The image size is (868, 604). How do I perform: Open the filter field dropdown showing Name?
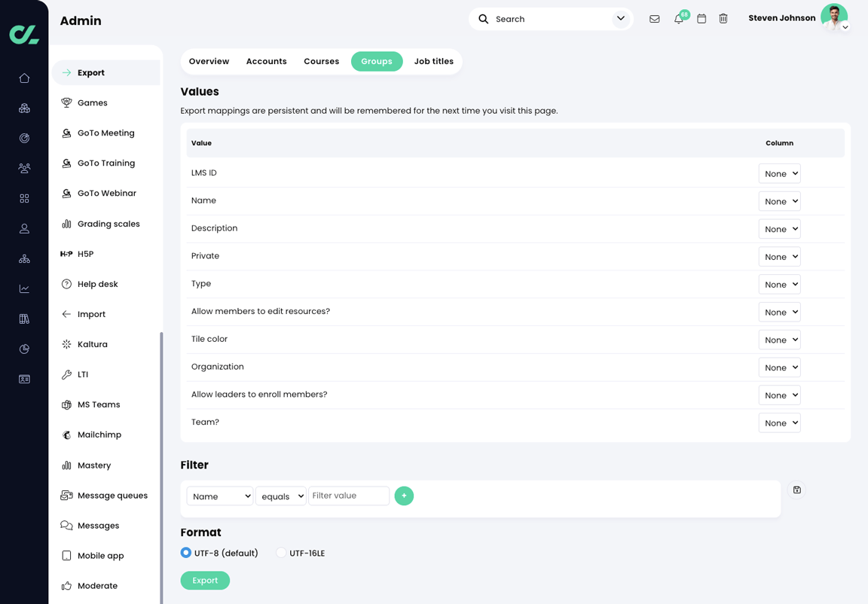pos(219,496)
